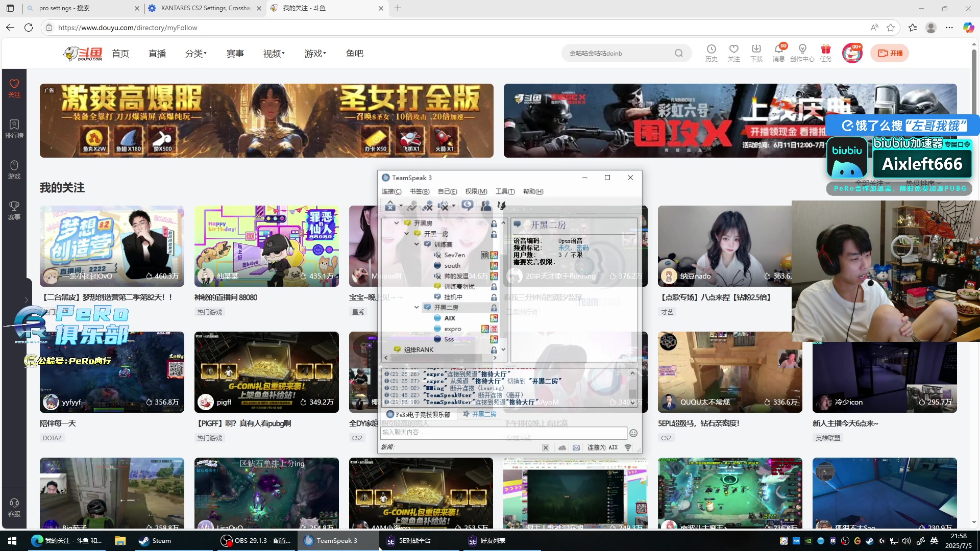980x551 pixels.
Task: Go to Douyu 首页
Action: pyautogui.click(x=120, y=54)
